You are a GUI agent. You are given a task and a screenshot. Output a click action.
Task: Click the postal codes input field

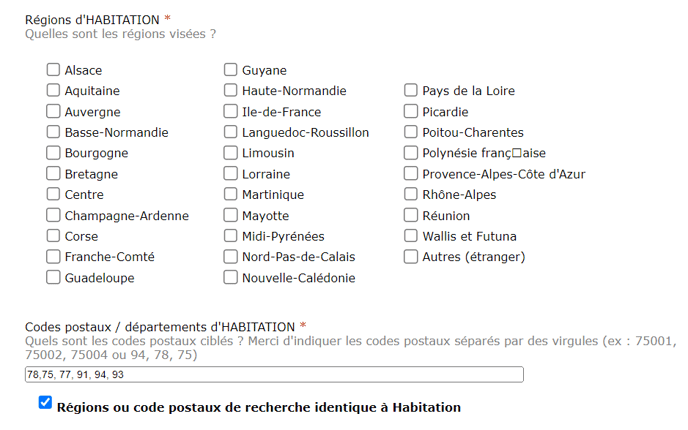(x=273, y=375)
